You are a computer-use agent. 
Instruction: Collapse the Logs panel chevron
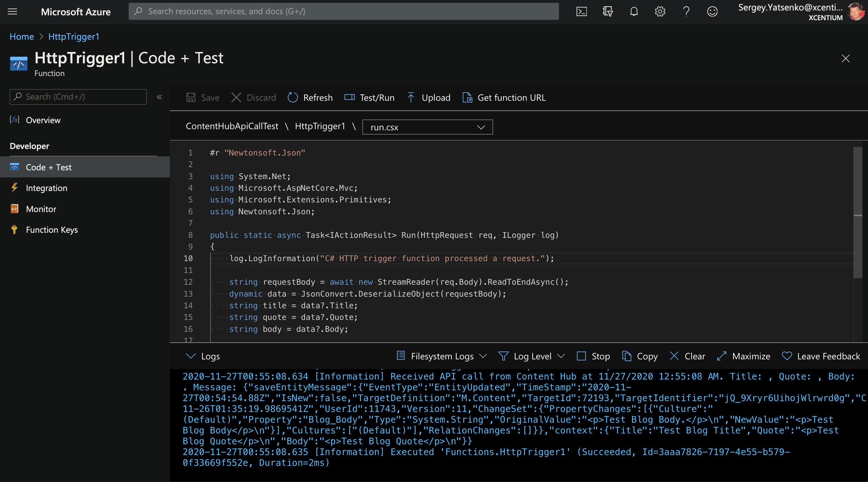pyautogui.click(x=191, y=356)
